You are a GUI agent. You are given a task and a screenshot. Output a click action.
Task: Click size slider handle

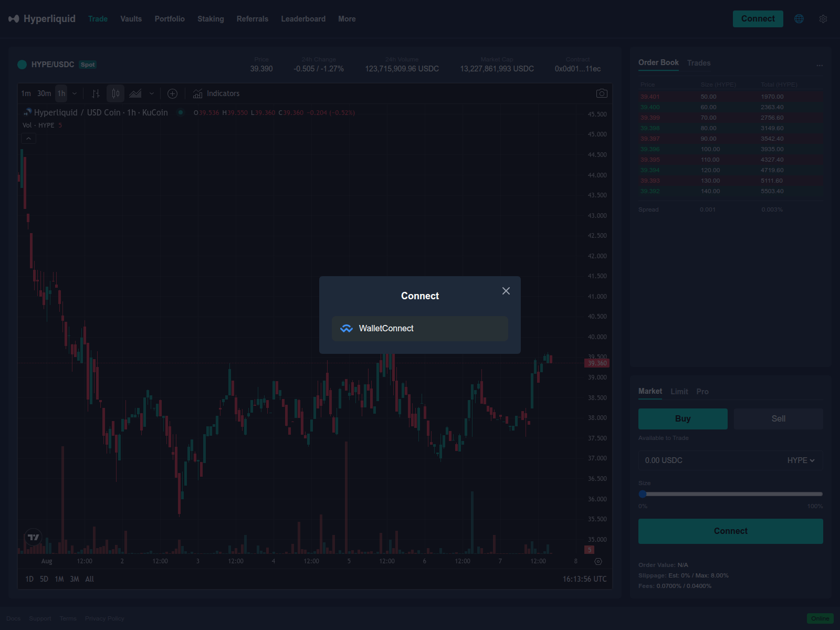pos(643,494)
